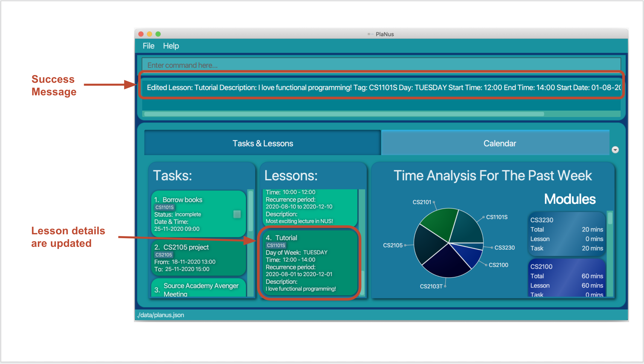The width and height of the screenshot is (644, 364).
Task: Click the CS1101S pie chart label
Action: [497, 217]
